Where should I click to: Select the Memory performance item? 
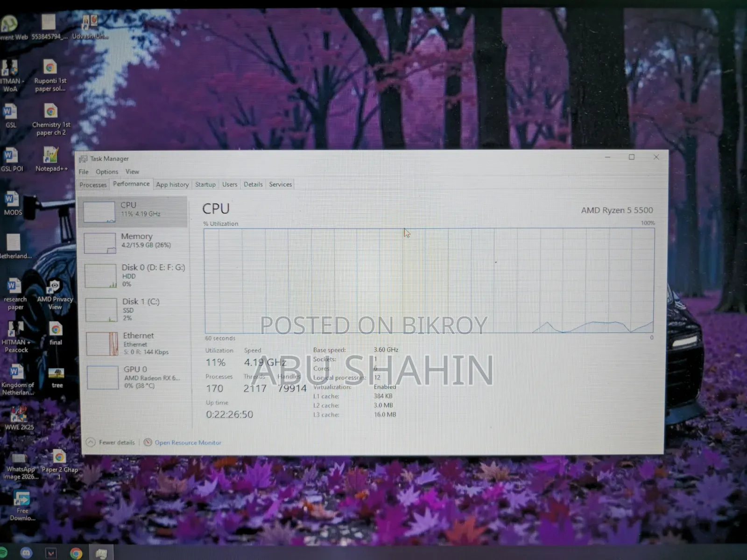(x=134, y=243)
